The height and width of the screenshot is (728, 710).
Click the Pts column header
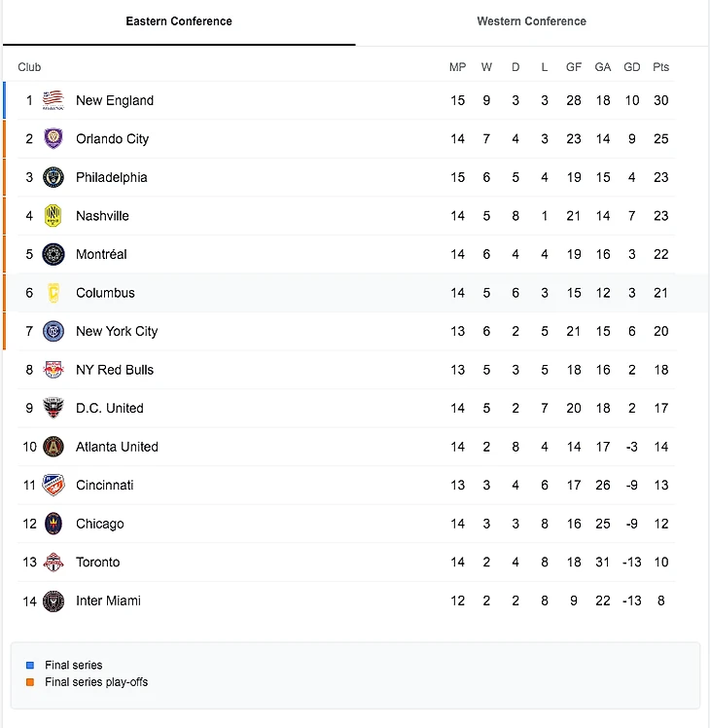661,67
